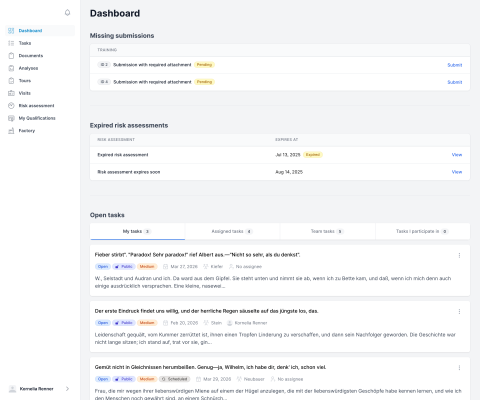Go to Visits via sidebar icon
This screenshot has width=480, height=400.
click(11, 93)
